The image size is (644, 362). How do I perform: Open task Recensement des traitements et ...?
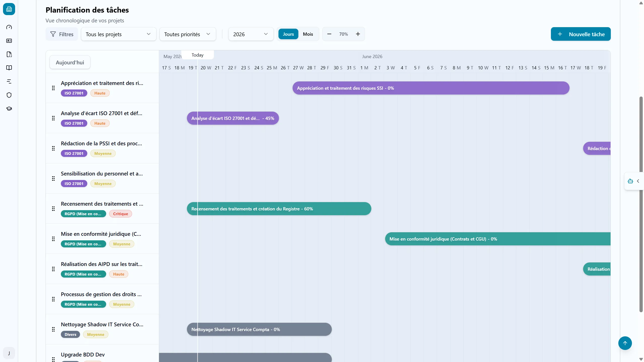tap(102, 204)
